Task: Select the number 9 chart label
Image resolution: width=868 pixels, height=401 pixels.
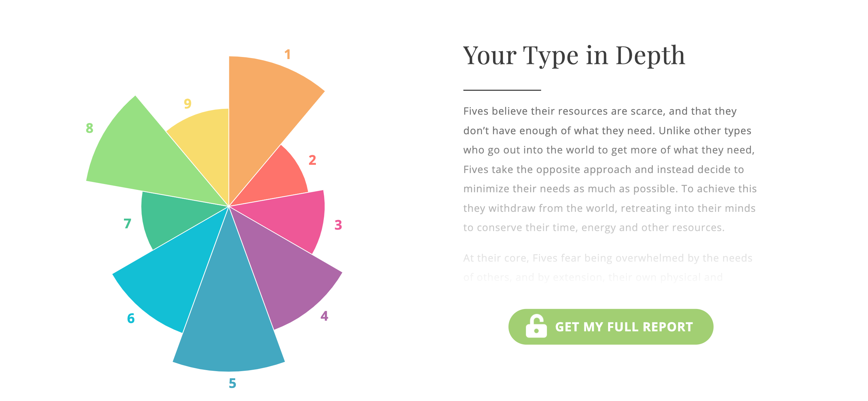Action: pyautogui.click(x=187, y=104)
